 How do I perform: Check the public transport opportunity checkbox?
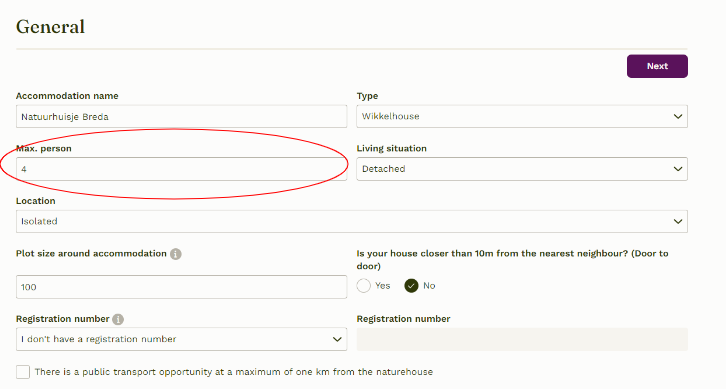click(23, 372)
